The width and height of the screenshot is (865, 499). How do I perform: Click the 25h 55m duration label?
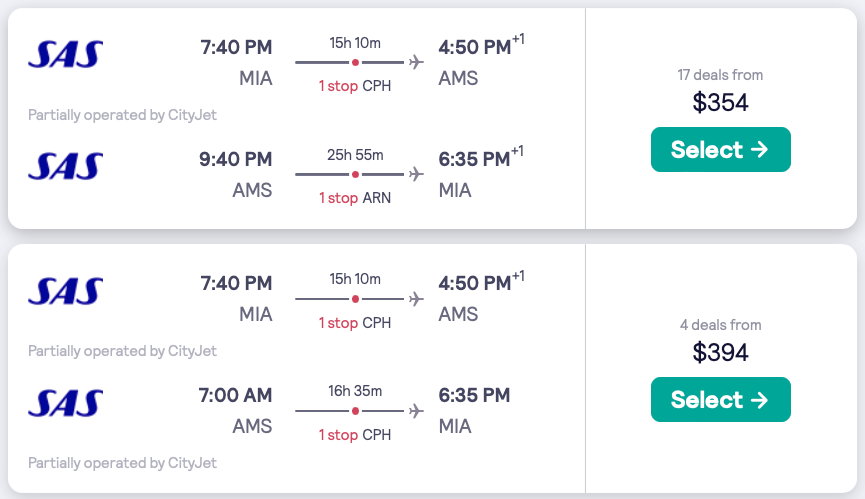(355, 155)
